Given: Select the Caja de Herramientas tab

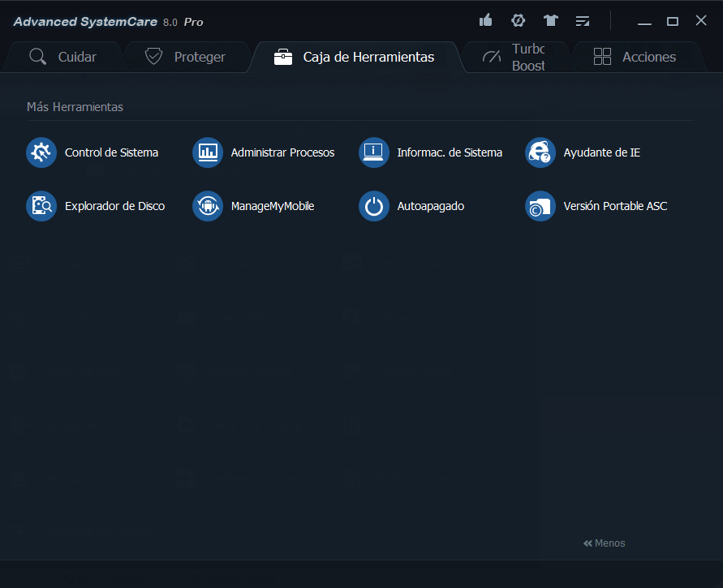Looking at the screenshot, I should click(355, 57).
